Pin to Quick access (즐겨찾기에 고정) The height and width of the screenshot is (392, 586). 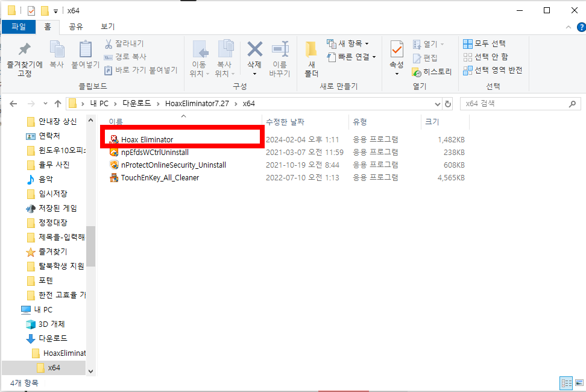tap(25, 60)
